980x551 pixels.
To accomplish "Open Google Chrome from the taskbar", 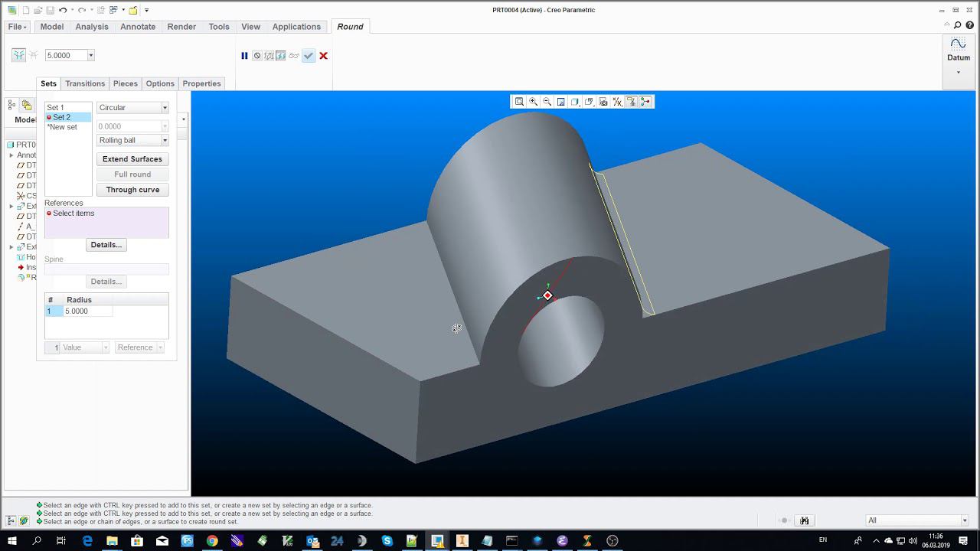I will [212, 541].
